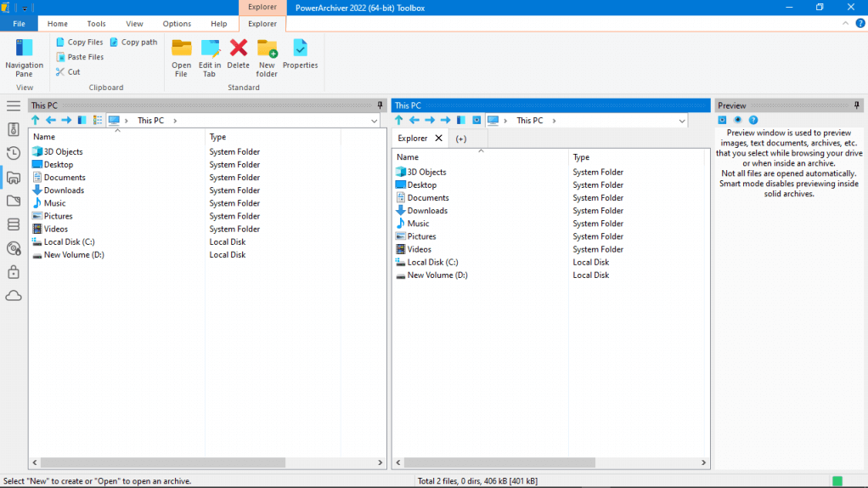
Task: Click back arrow in the Explorer tab toolbar
Action: 414,120
